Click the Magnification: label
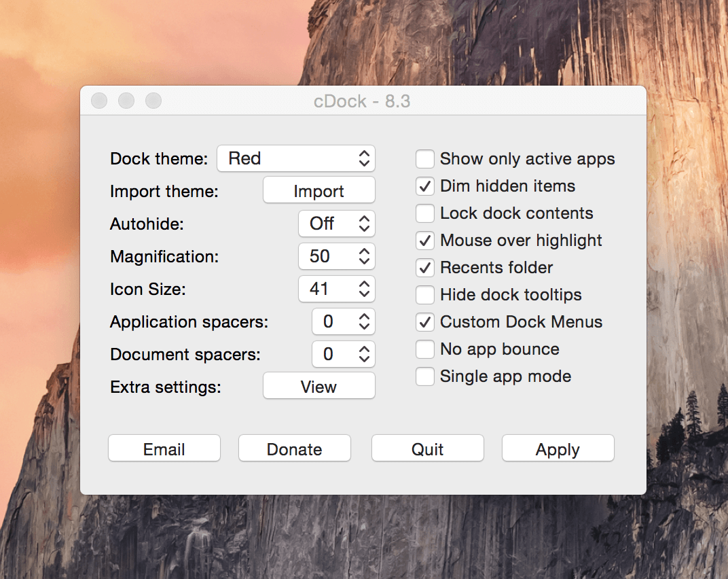The width and height of the screenshot is (728, 579). pyautogui.click(x=164, y=256)
